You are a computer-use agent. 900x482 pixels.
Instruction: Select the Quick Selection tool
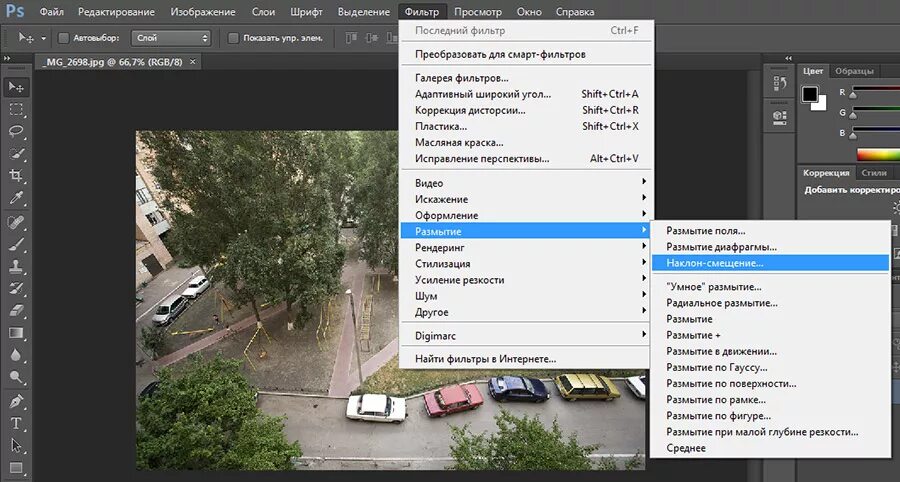[x=15, y=154]
